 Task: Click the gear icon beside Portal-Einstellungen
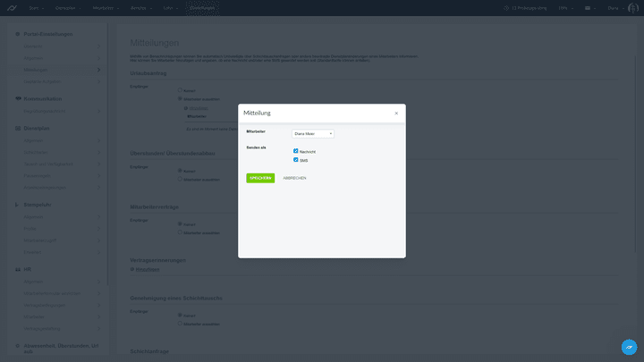tap(17, 34)
